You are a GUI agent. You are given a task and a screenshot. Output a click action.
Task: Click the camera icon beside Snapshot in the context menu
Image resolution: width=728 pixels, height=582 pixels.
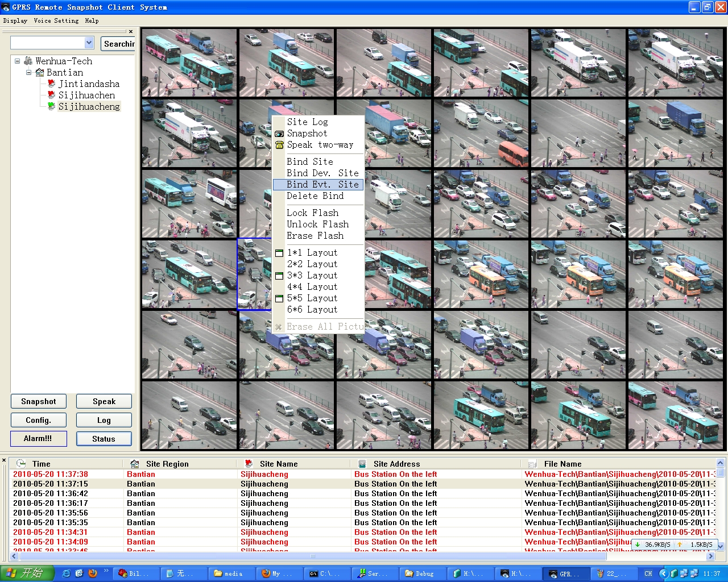pyautogui.click(x=279, y=134)
